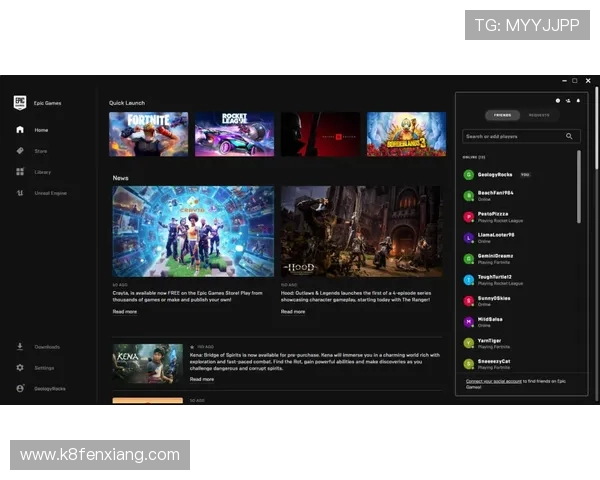
Task: Open the Home page icon
Action: [x=20, y=130]
